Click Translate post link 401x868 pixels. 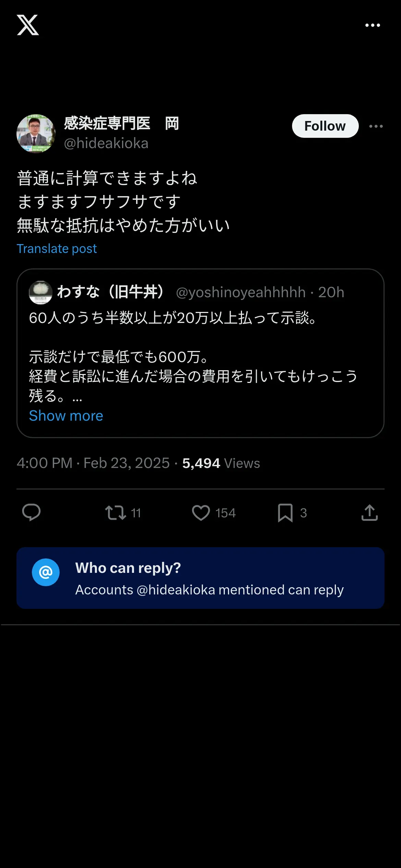coord(57,249)
